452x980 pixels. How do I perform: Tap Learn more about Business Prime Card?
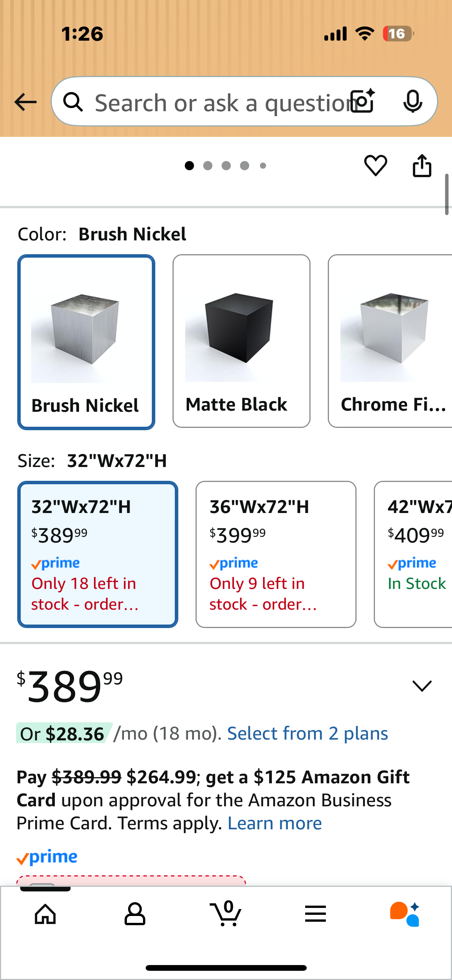274,823
